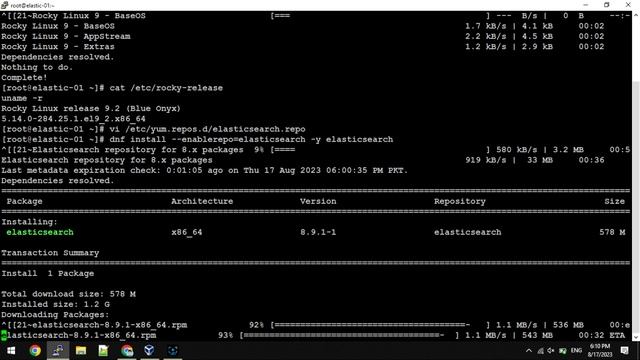Click the 'x86_64' architecture cell
This screenshot has height=360, width=640.
pos(187,232)
